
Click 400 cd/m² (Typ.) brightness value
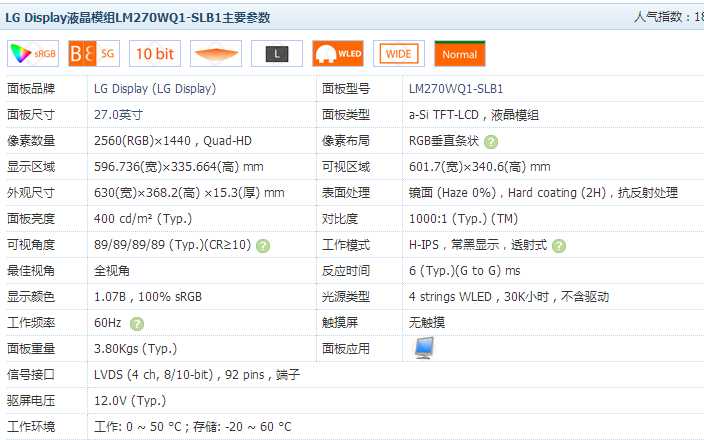click(x=143, y=219)
